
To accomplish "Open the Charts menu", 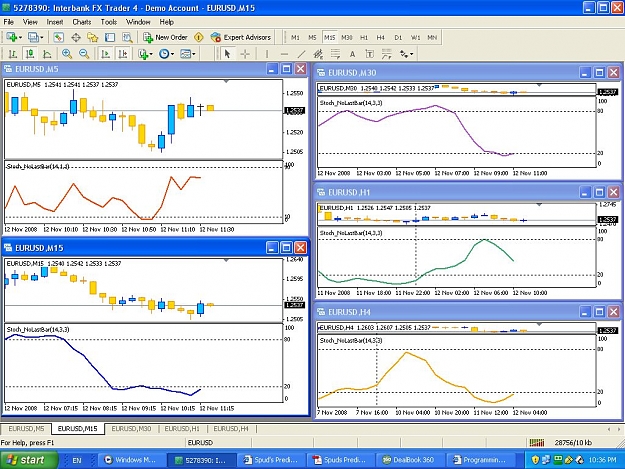I will click(81, 22).
